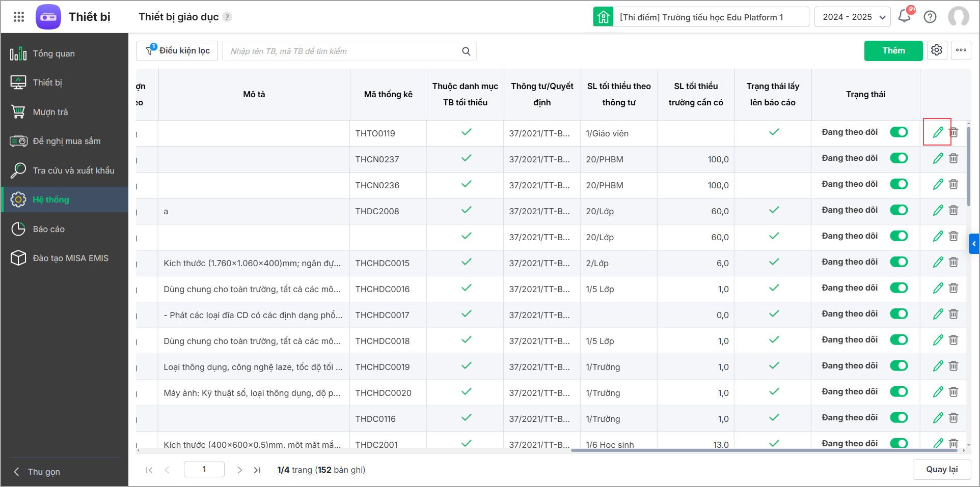Open the help question mark icon
The height and width of the screenshot is (487, 980).
pyautogui.click(x=930, y=17)
